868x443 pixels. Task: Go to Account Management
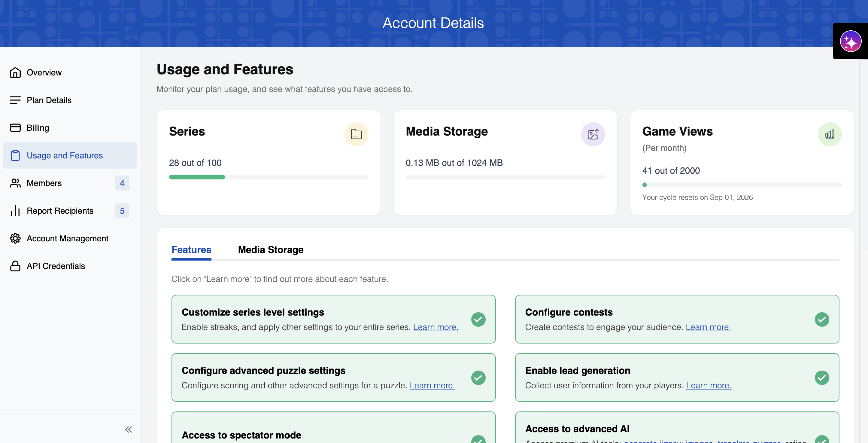click(x=70, y=238)
